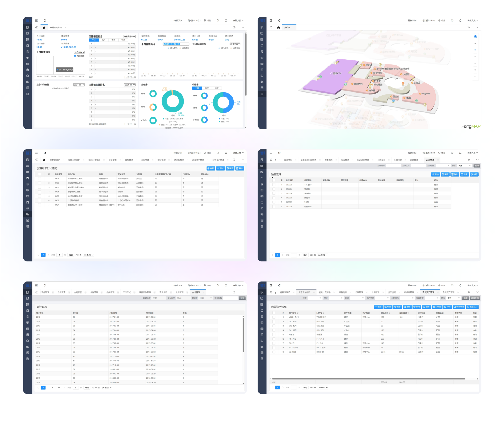Viewport: 504px width, 426px height.
Task: Check the select-all checkbox in 品牌管理 table header
Action: point(274,180)
